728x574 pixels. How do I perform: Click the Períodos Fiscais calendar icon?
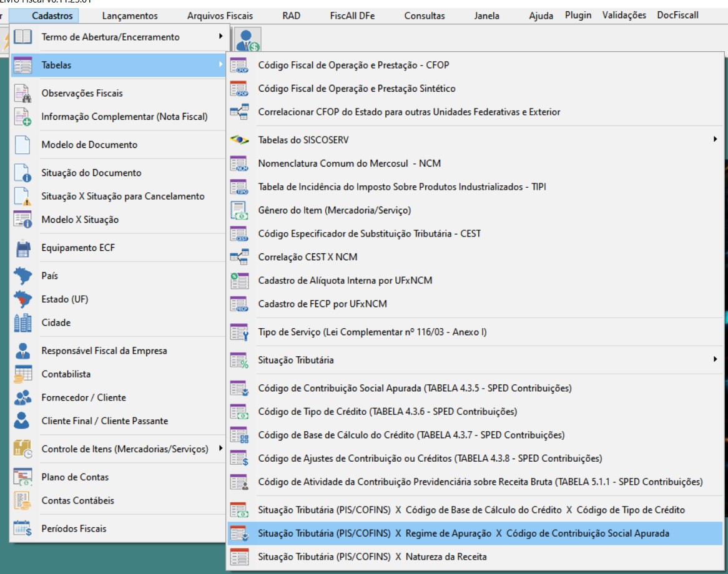(x=22, y=528)
